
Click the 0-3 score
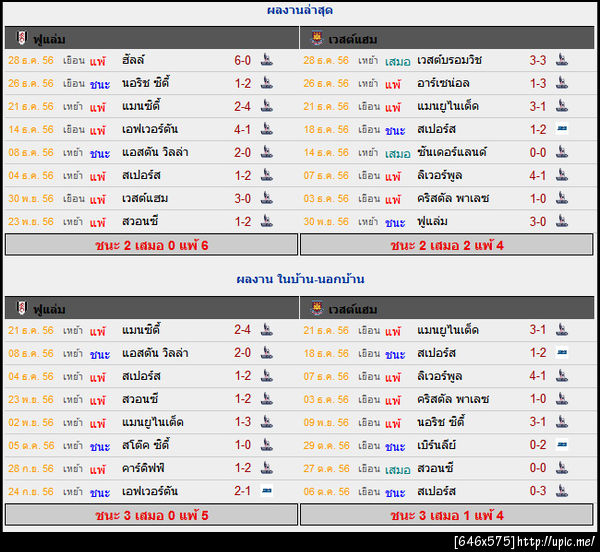tap(538, 491)
